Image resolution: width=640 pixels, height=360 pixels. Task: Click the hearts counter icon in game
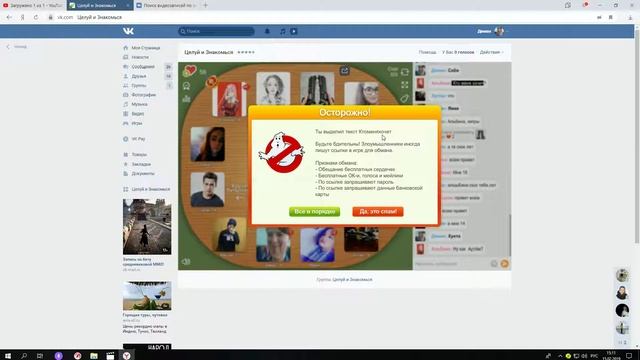pyautogui.click(x=189, y=71)
